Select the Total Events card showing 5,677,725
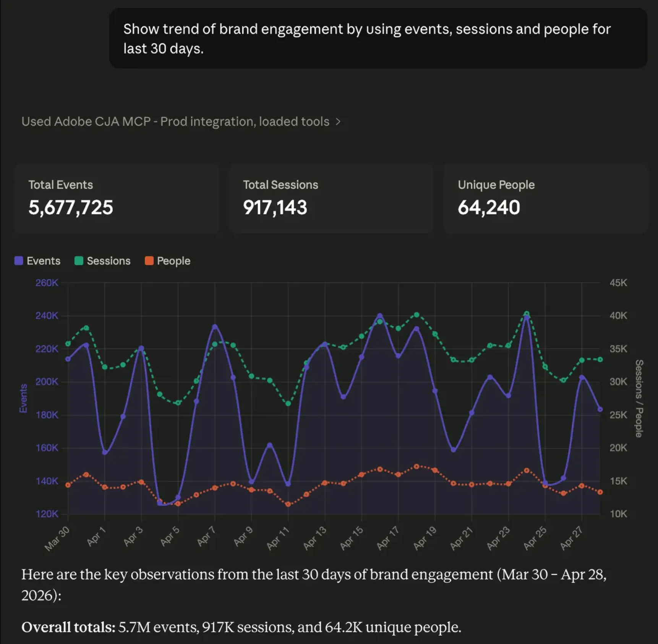 point(117,199)
